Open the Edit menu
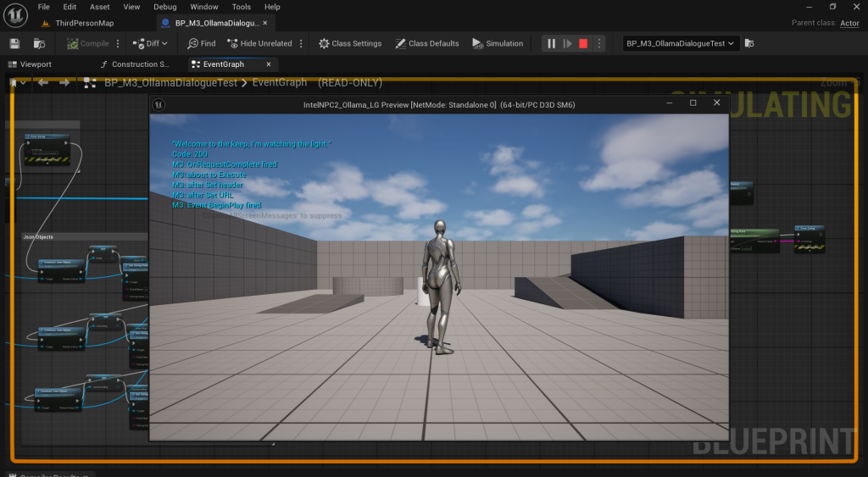Image resolution: width=868 pixels, height=477 pixels. pos(70,7)
